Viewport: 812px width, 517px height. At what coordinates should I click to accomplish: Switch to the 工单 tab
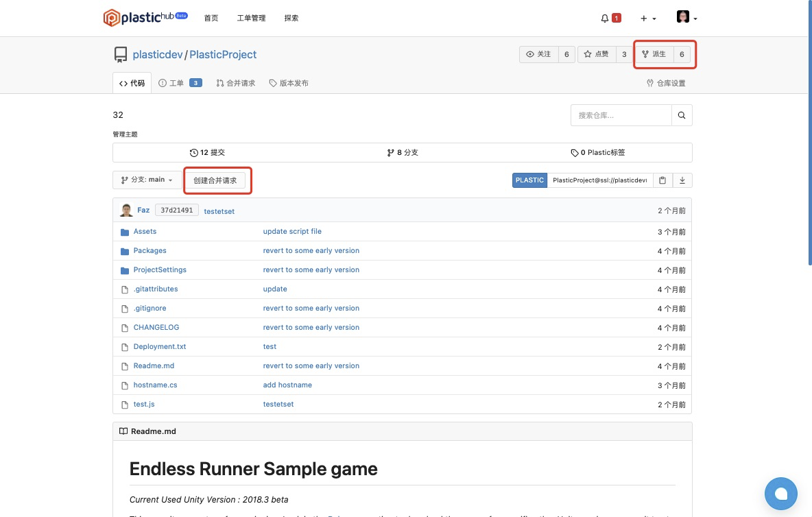pos(180,83)
